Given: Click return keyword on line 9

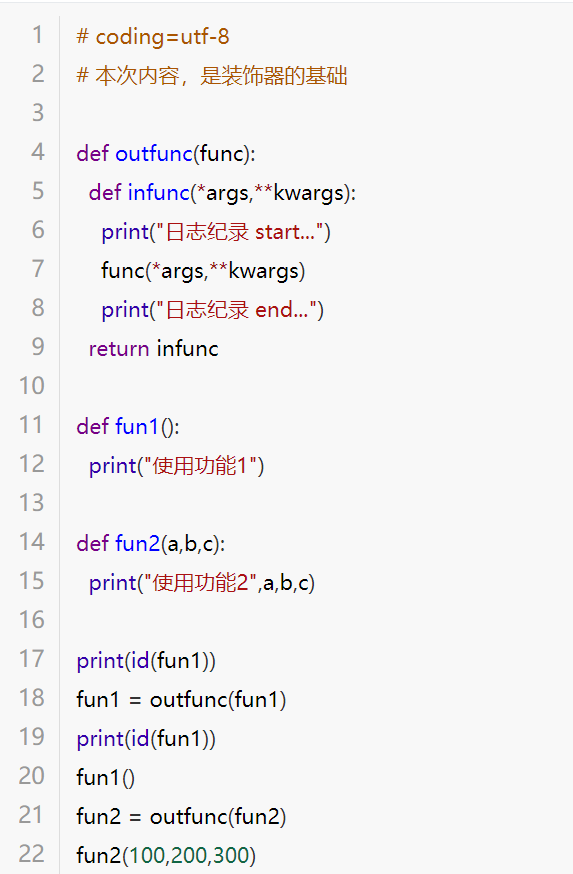Looking at the screenshot, I should (x=119, y=349).
